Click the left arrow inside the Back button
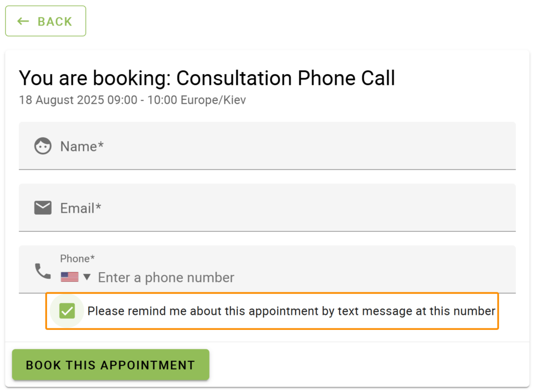Screen dimensions: 534x392 point(23,21)
